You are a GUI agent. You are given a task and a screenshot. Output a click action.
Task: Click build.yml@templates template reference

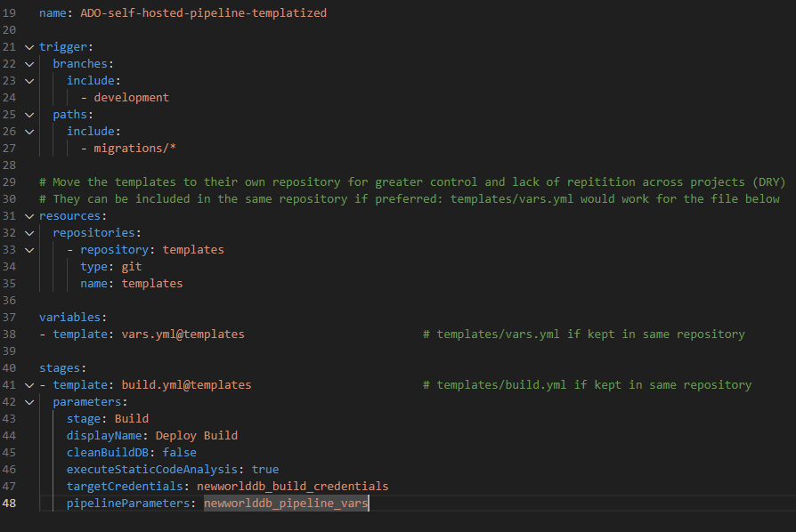(186, 385)
